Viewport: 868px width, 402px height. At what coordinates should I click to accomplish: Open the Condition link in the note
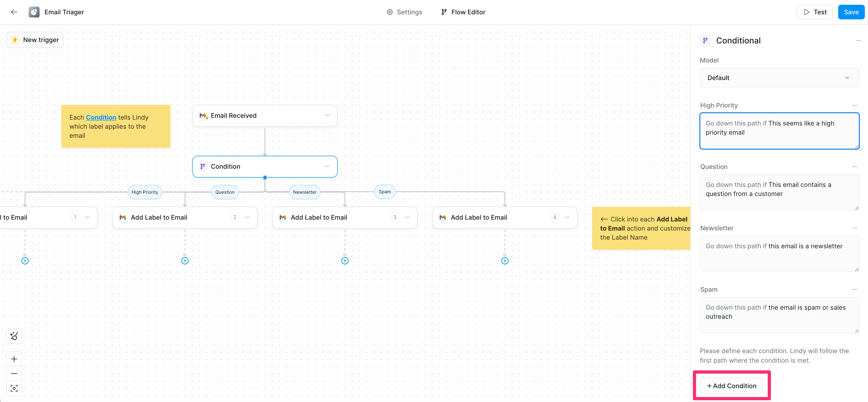tap(101, 117)
